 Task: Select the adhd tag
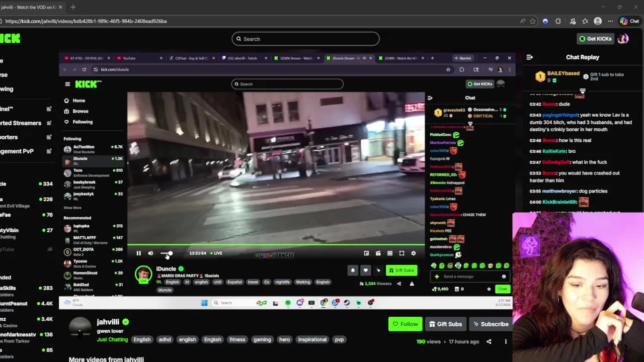[x=165, y=339]
